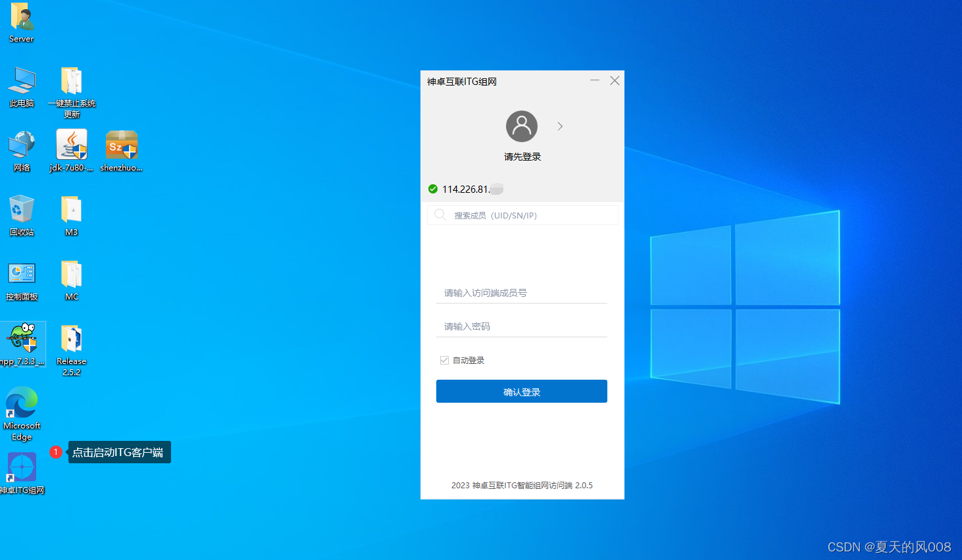Image resolution: width=962 pixels, height=560 pixels.
Task: Click the green connection status icon
Action: (433, 189)
